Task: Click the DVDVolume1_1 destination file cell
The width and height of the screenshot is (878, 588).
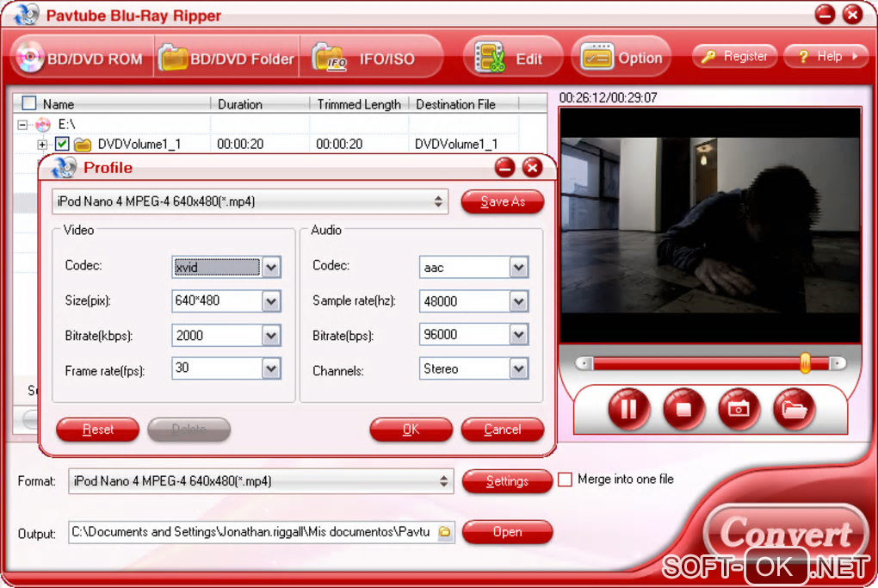Action: point(456,145)
